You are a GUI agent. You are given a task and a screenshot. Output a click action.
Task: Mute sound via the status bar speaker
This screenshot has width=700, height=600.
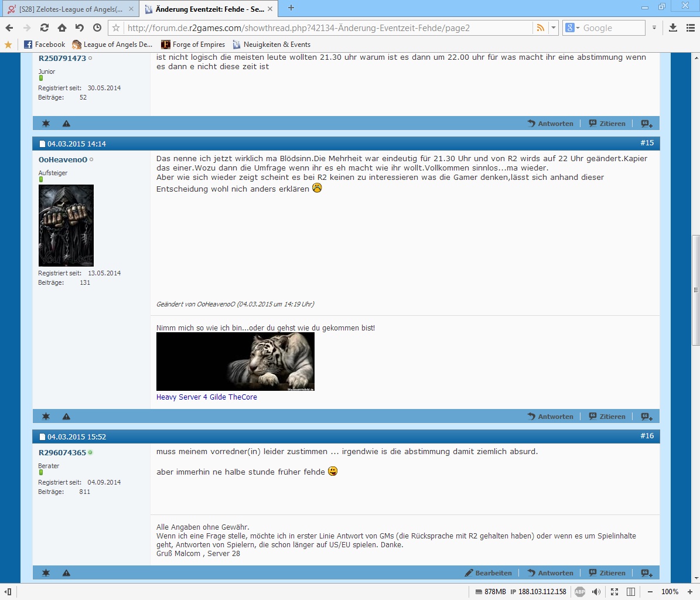click(x=596, y=592)
